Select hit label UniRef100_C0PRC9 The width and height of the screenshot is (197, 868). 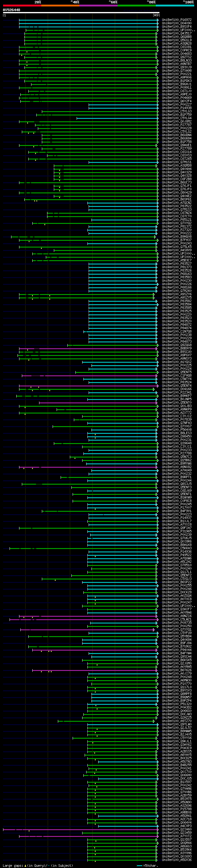point(177,50)
